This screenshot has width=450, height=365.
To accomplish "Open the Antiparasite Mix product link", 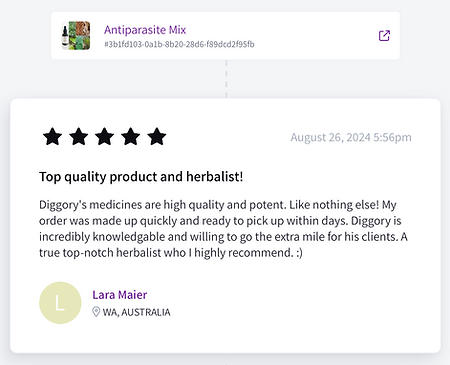I will (x=145, y=30).
